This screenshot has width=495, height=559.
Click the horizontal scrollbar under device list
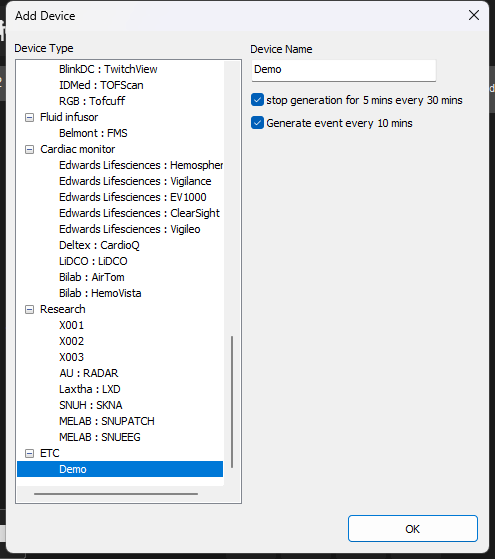(116, 494)
